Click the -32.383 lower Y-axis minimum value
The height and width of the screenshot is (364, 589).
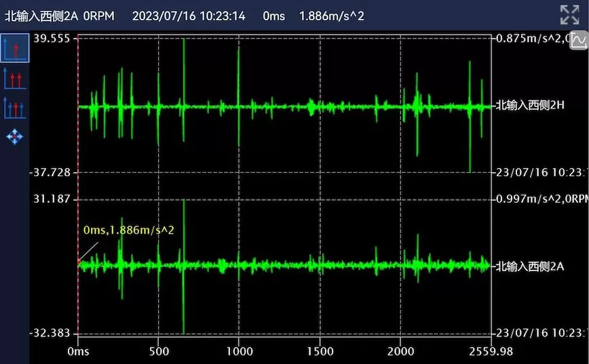[50, 333]
